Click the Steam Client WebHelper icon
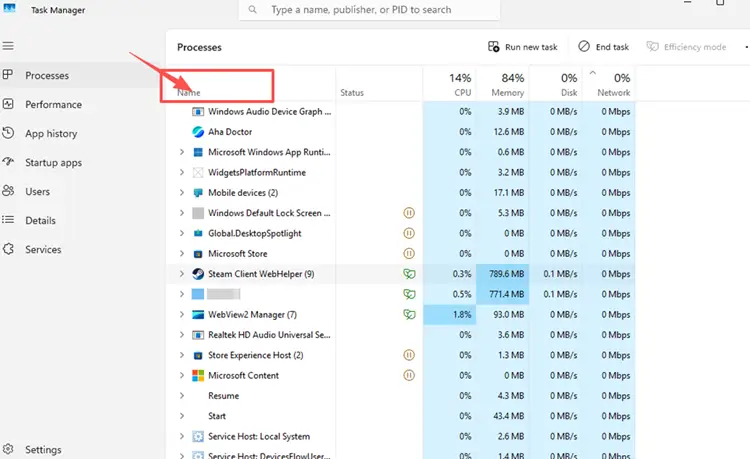This screenshot has height=459, width=750. pos(198,274)
